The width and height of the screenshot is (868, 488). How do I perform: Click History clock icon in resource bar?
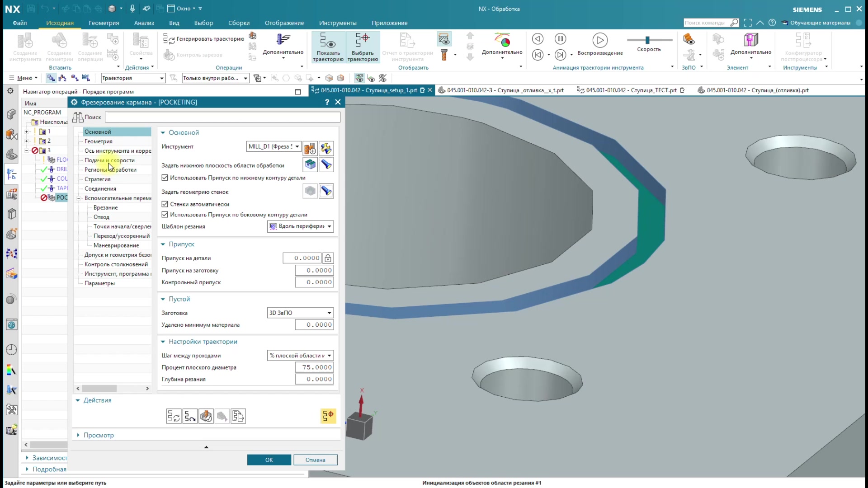12,349
